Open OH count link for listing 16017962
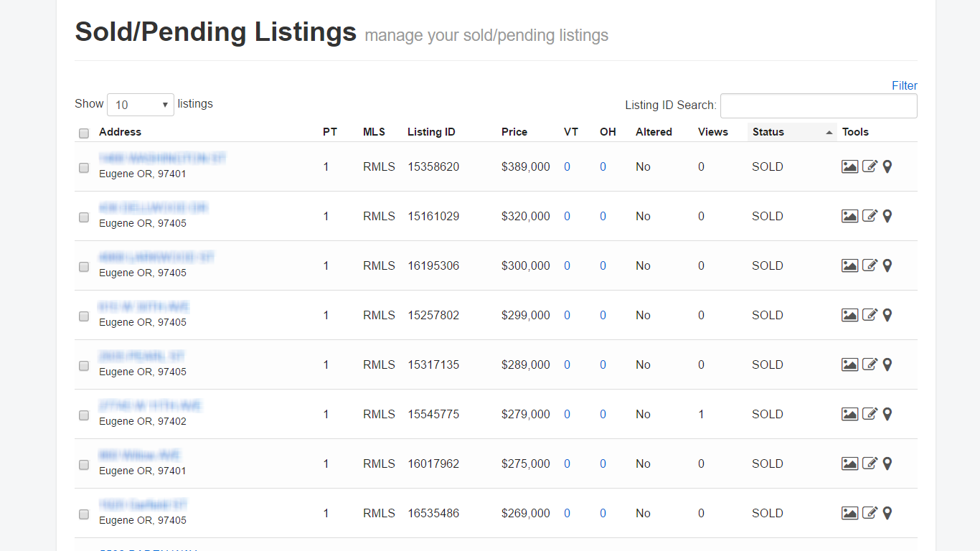The height and width of the screenshot is (551, 980). (x=603, y=463)
